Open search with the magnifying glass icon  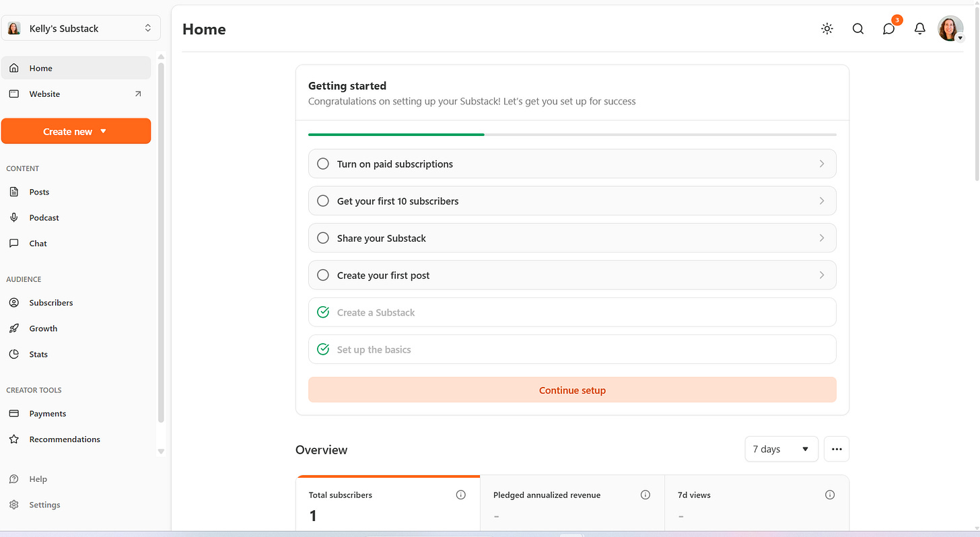pos(858,29)
